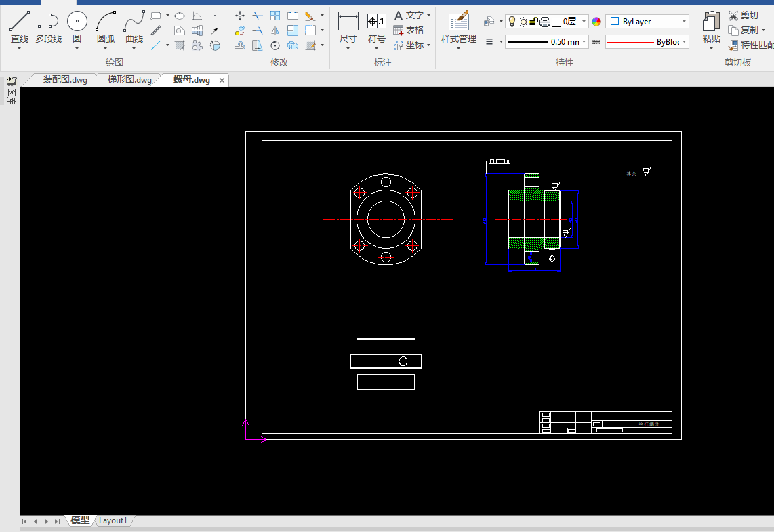
Task: Click the ellipse draw icon
Action: (x=180, y=16)
